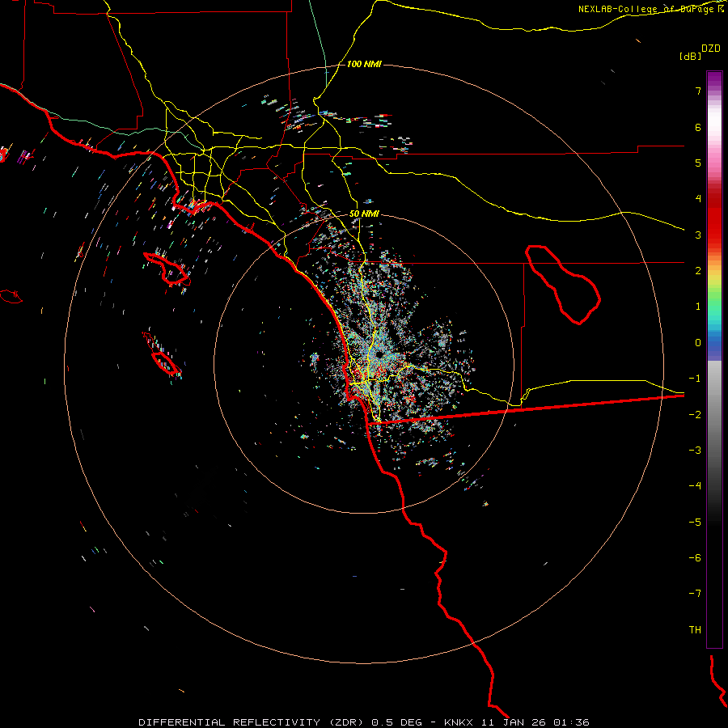Click the "-5" tick label on color scale

point(695,523)
